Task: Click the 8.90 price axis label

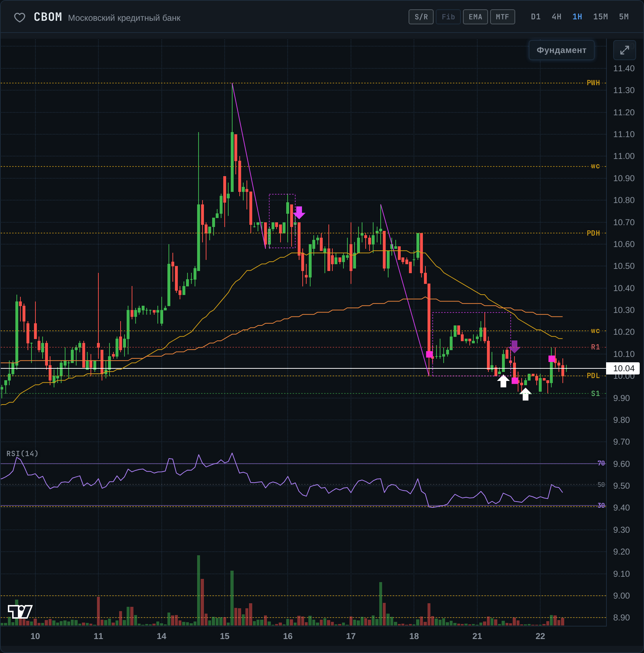Action: pyautogui.click(x=621, y=618)
